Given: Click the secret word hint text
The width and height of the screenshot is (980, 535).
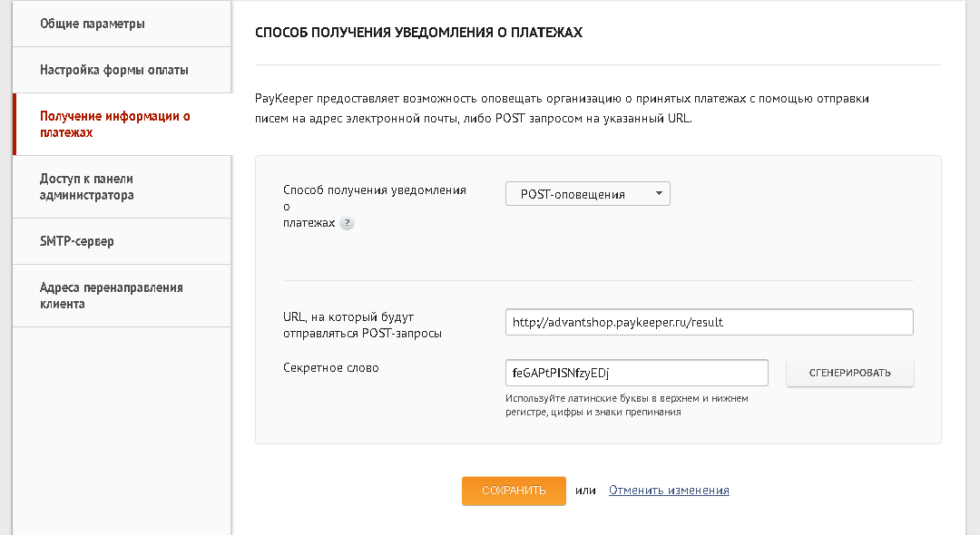Looking at the screenshot, I should pos(626,404).
